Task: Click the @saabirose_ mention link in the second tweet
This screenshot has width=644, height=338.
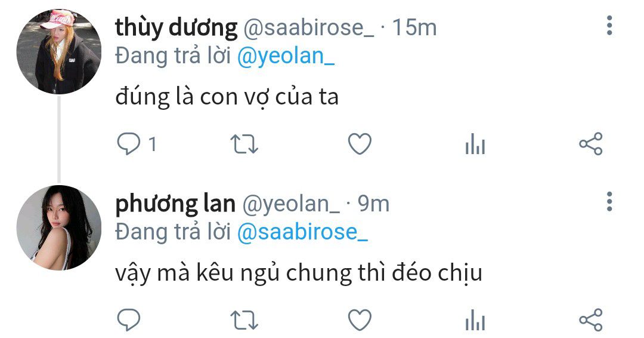Action: pyautogui.click(x=302, y=232)
